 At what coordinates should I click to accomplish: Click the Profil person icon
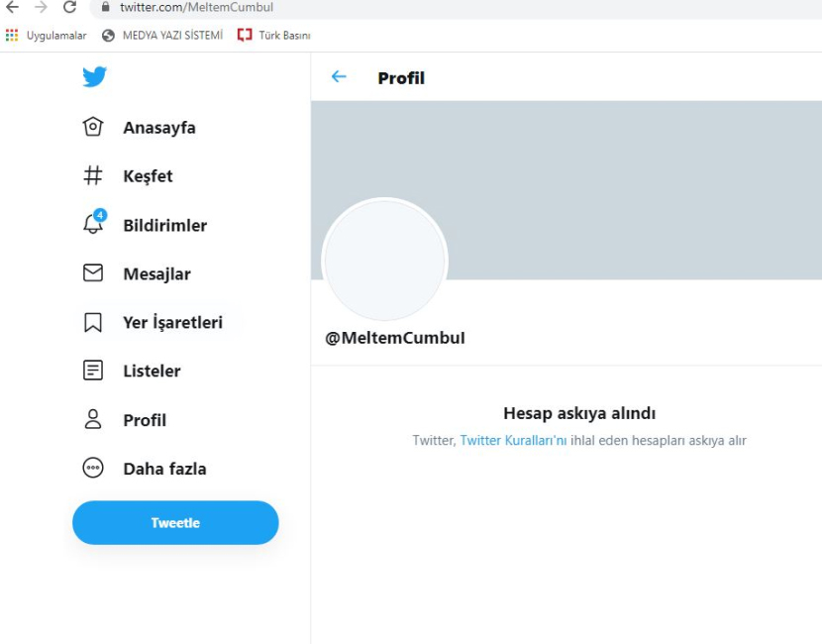[93, 419]
